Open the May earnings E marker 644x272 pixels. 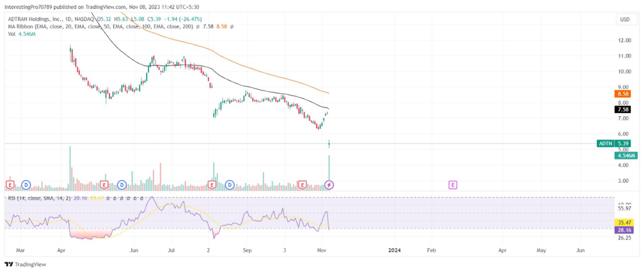104,185
